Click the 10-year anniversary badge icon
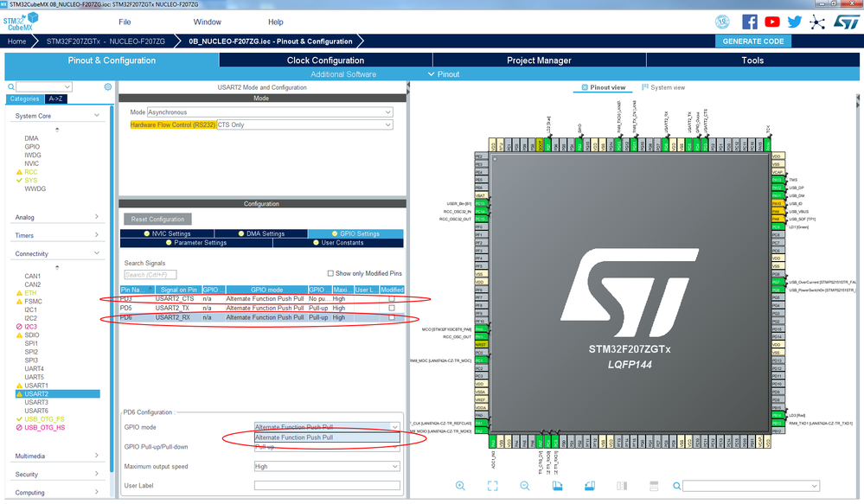 pos(722,22)
